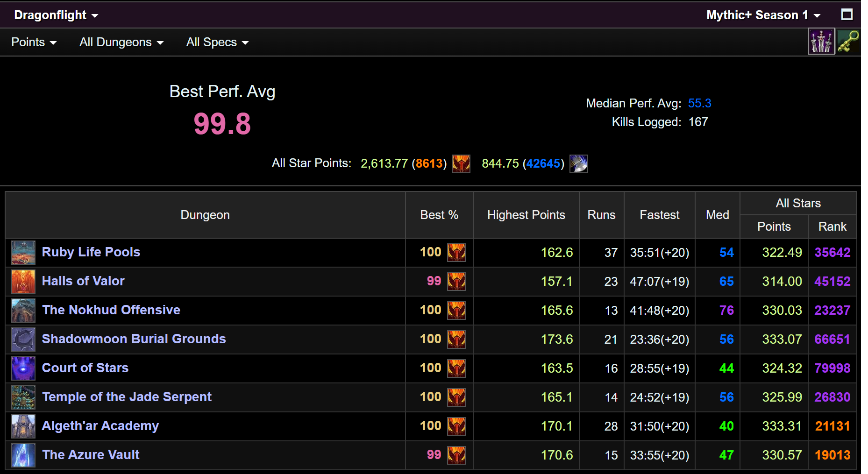Click all stars points 333.31

[x=782, y=426]
